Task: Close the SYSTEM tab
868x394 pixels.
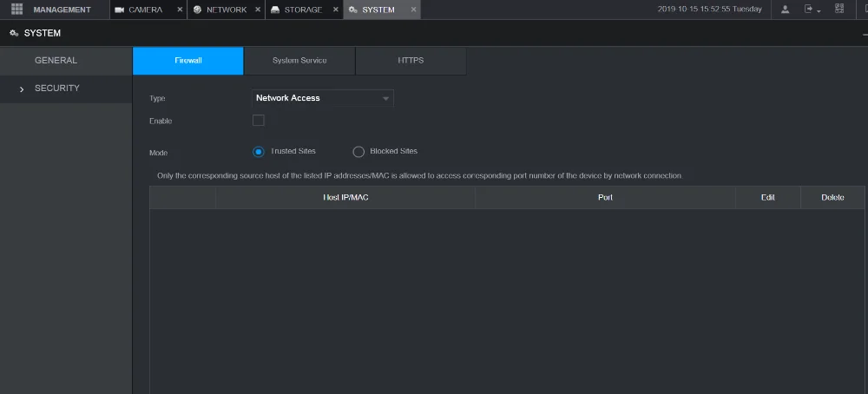Action: 413,10
